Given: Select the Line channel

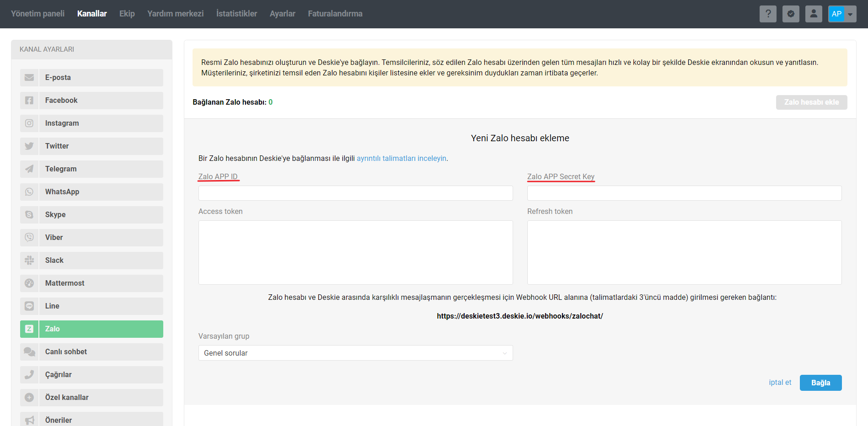Looking at the screenshot, I should pos(91,306).
